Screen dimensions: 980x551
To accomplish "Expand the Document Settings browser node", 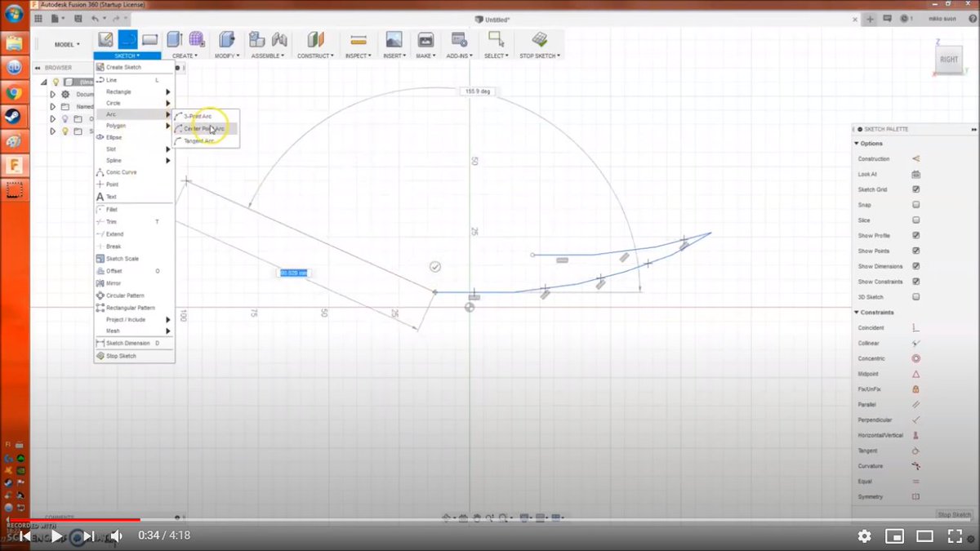I will [x=52, y=94].
